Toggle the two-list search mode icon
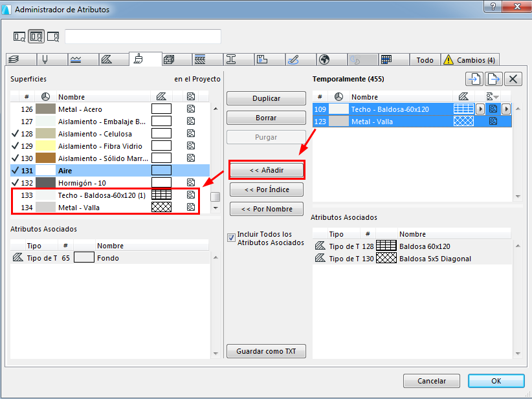532x399 pixels. coord(36,36)
